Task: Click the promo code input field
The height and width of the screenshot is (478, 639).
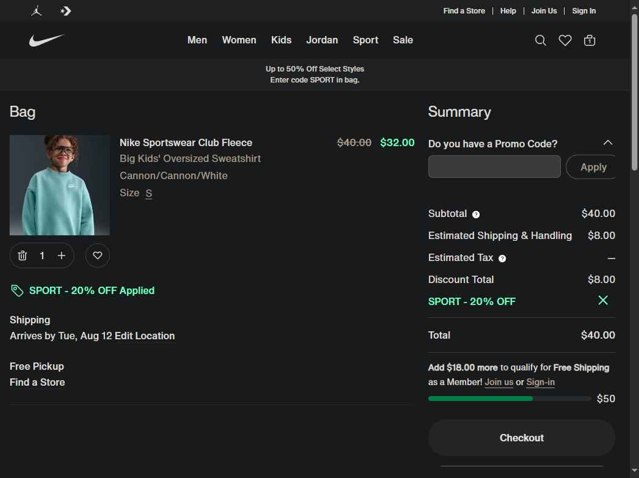Action: tap(494, 167)
